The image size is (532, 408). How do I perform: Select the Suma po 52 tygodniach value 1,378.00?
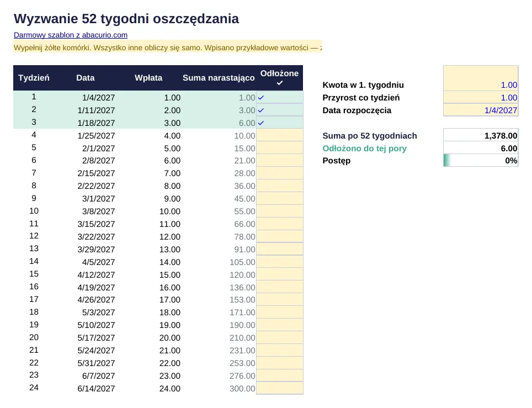pos(481,135)
